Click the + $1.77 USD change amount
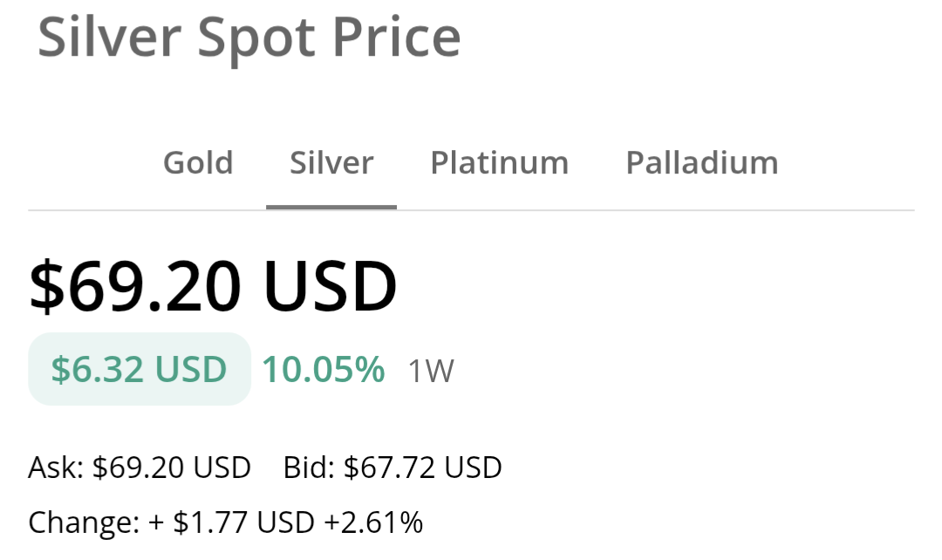Viewport: 942px width, 560px height. pos(231,522)
